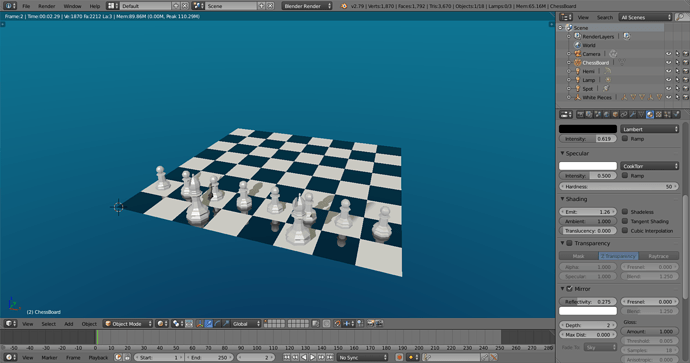Open the Object Mode dropdown

[x=128, y=323]
